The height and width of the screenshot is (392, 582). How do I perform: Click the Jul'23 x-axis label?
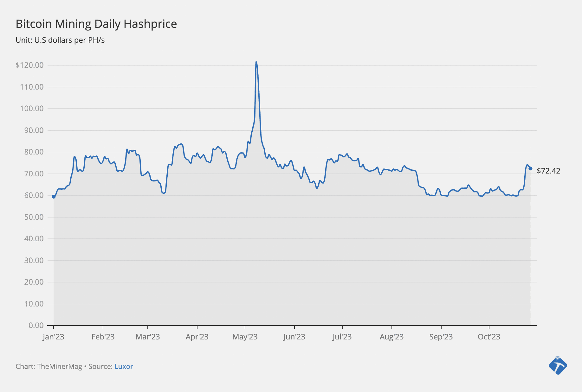pos(342,337)
